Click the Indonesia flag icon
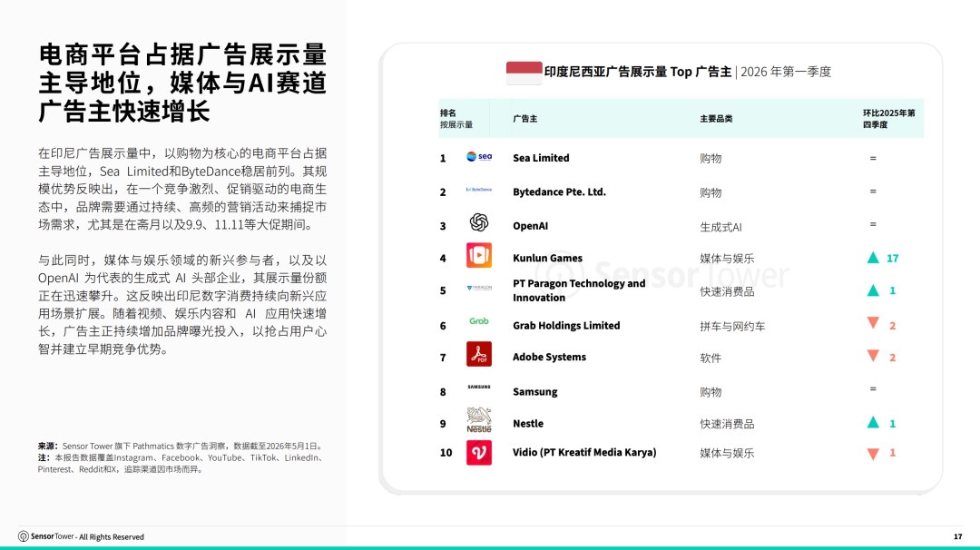Image resolution: width=980 pixels, height=550 pixels. pyautogui.click(x=524, y=73)
